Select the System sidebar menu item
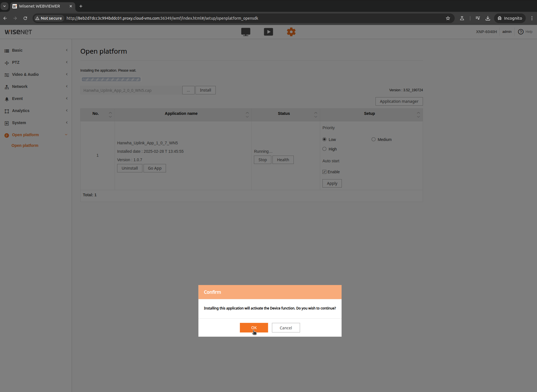 point(19,123)
